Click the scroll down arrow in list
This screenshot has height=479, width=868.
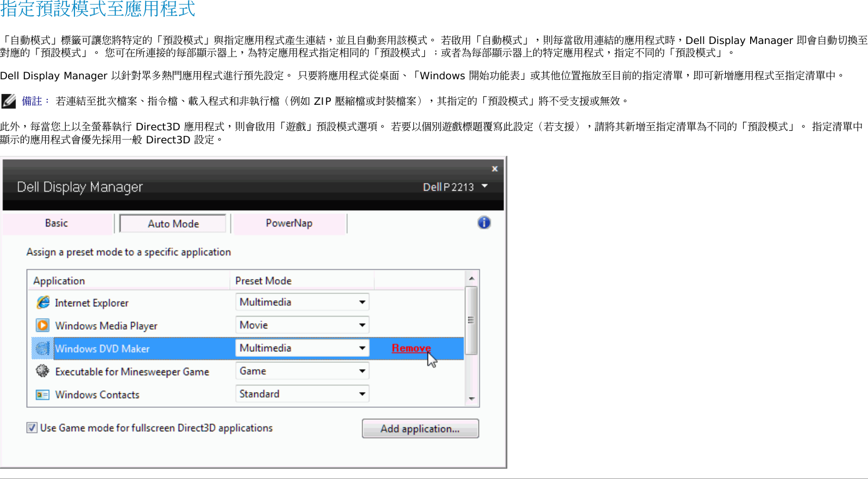(471, 399)
